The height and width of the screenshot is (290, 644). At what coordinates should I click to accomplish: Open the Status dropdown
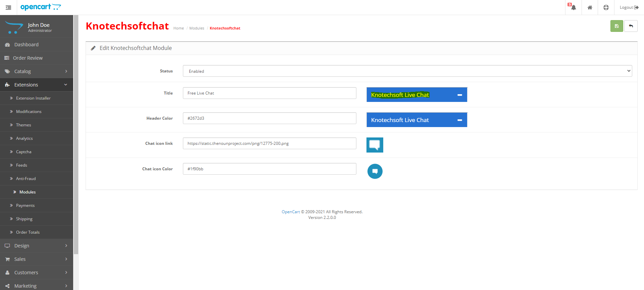[407, 71]
